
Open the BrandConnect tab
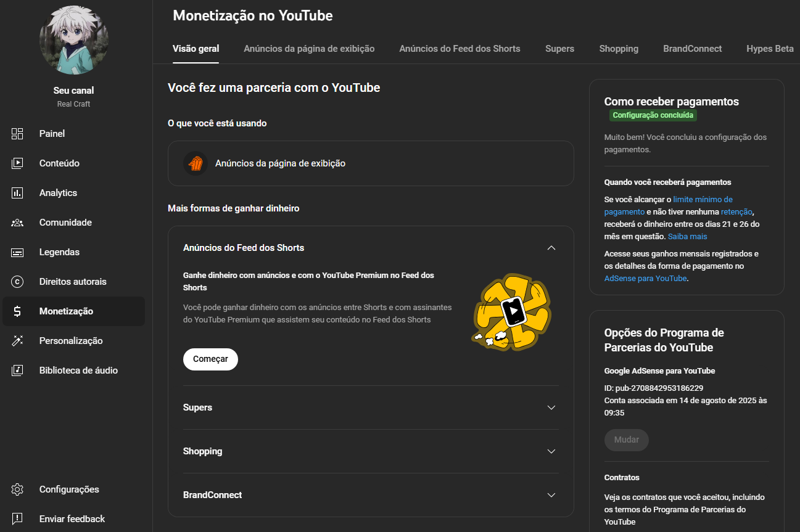[x=693, y=49]
